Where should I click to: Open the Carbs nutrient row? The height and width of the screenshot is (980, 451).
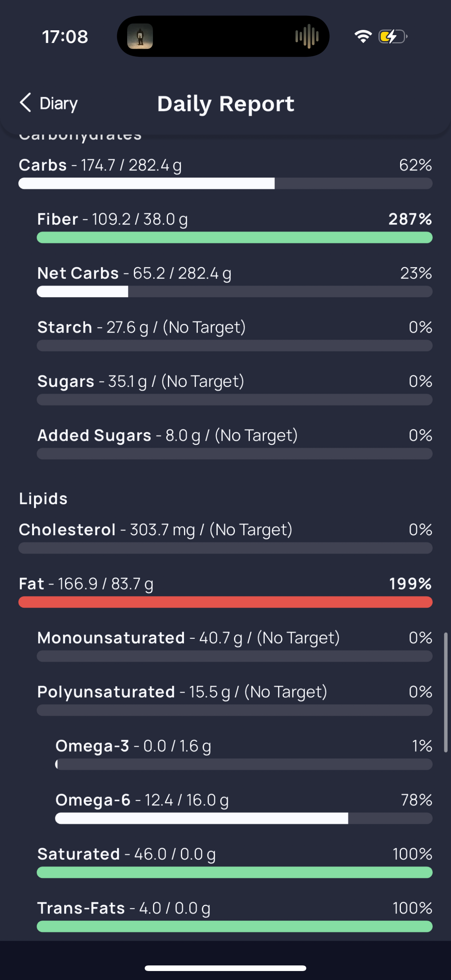(225, 173)
